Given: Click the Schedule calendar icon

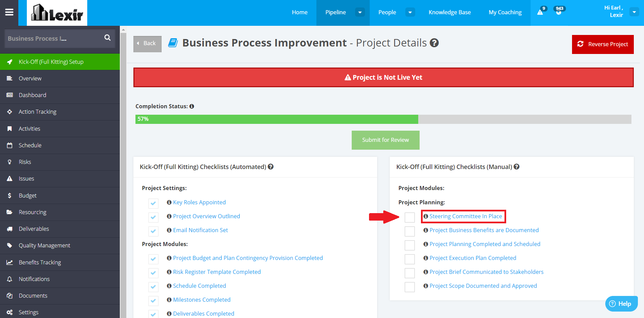Looking at the screenshot, I should (10, 145).
